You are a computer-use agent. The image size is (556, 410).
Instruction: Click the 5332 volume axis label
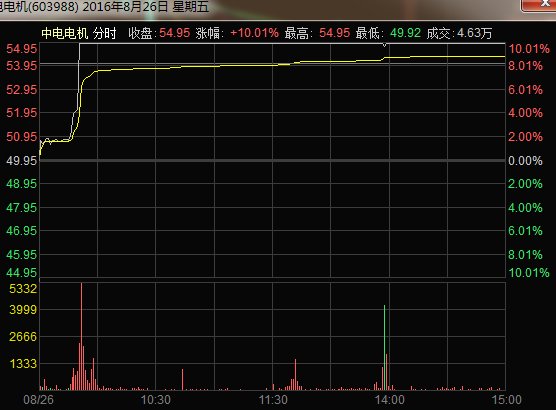(23, 289)
